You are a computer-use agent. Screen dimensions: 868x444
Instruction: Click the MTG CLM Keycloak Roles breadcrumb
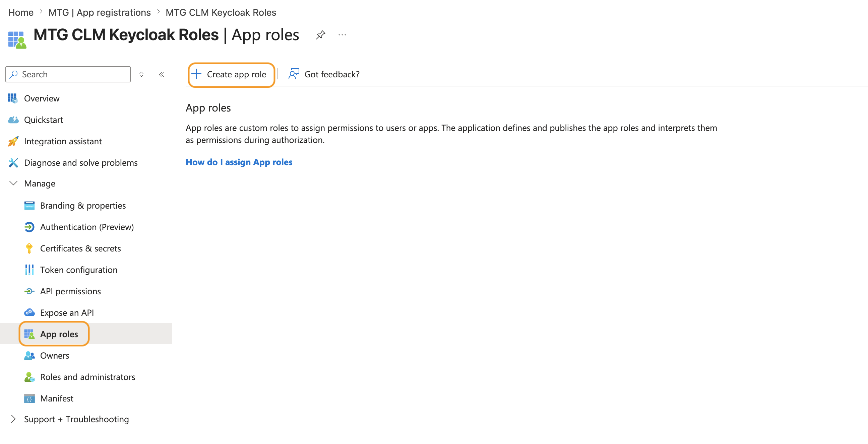(x=221, y=12)
